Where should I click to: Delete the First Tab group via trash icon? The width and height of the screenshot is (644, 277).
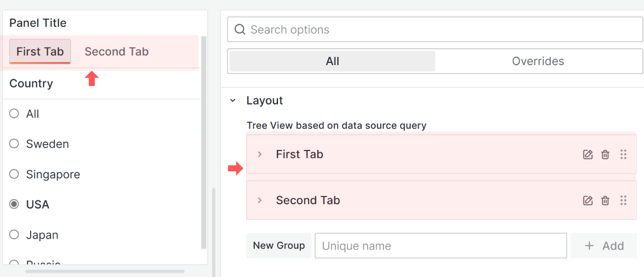point(605,154)
